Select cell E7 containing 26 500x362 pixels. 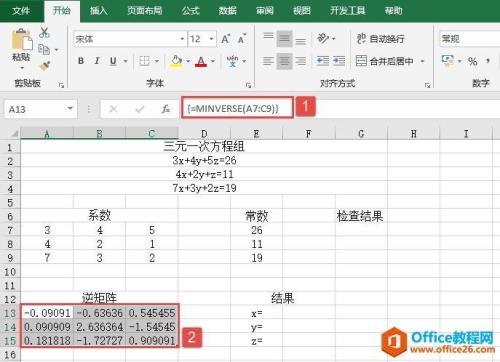pyautogui.click(x=256, y=230)
